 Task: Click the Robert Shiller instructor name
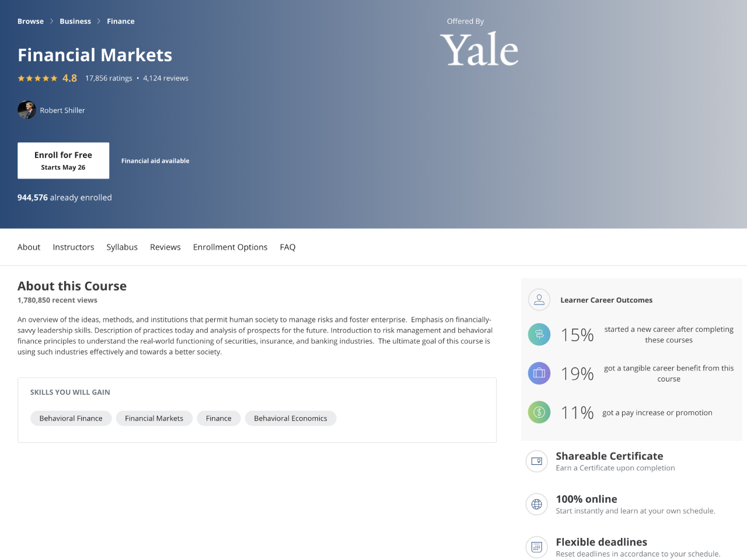pos(62,110)
